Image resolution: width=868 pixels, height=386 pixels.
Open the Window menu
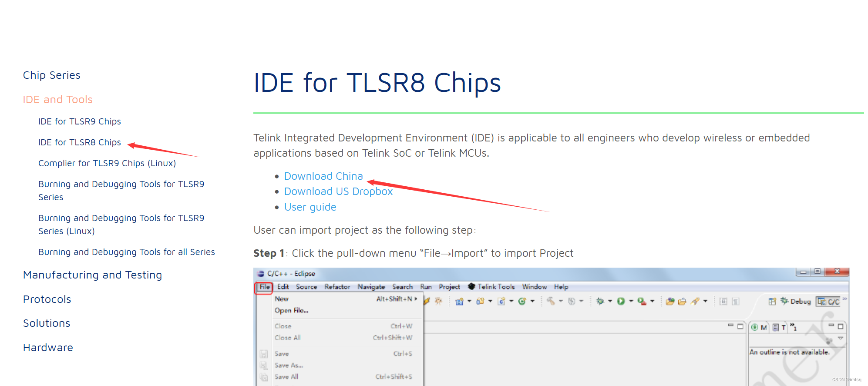pos(534,287)
